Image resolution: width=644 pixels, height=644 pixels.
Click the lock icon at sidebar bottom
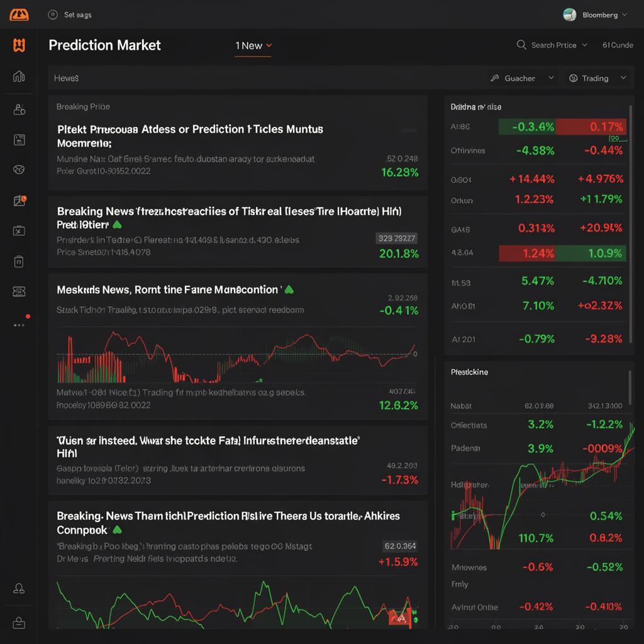pyautogui.click(x=19, y=623)
